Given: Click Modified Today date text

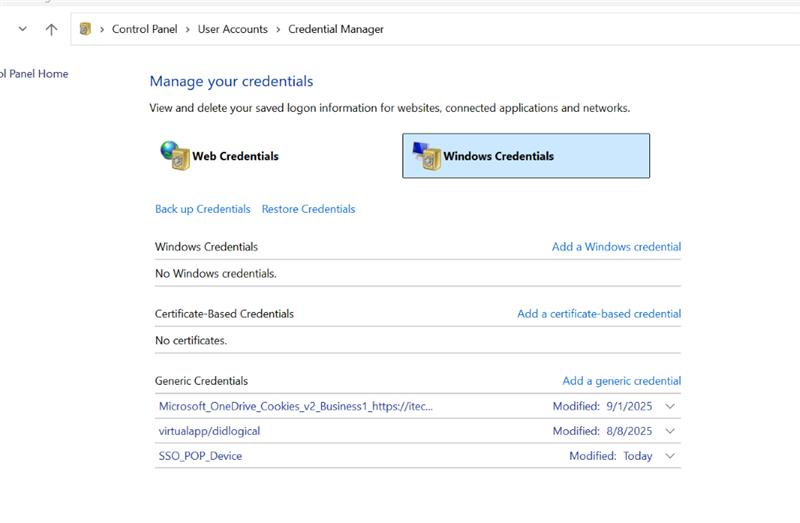Looking at the screenshot, I should click(x=610, y=456).
